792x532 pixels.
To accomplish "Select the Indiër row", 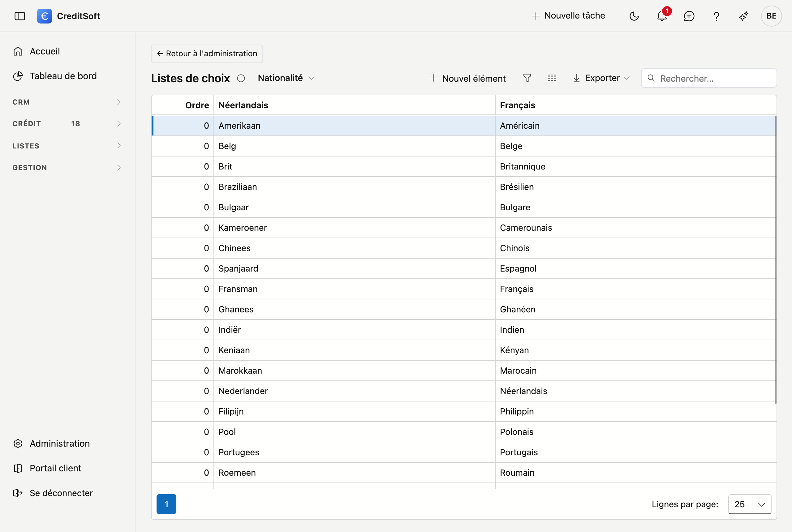I will coord(463,330).
